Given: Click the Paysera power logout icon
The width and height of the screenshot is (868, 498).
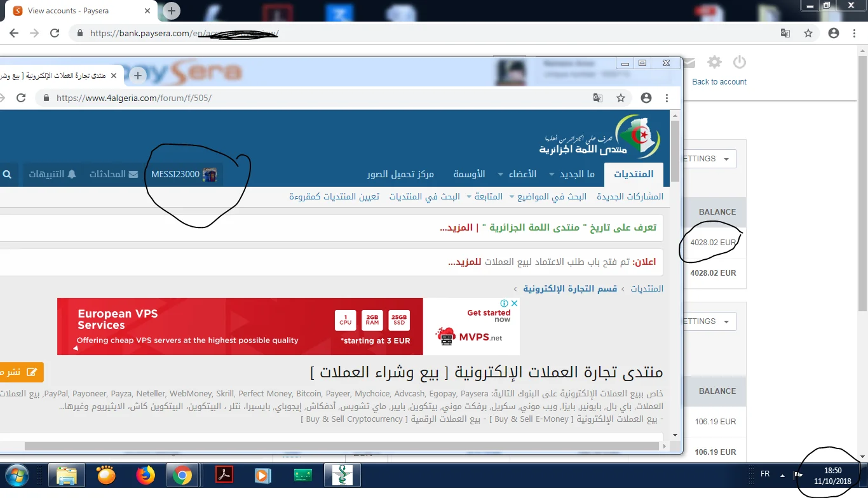Looking at the screenshot, I should point(739,62).
